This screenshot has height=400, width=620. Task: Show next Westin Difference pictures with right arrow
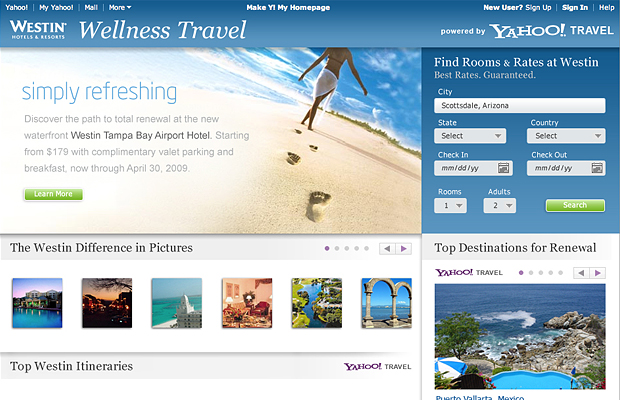[404, 249]
